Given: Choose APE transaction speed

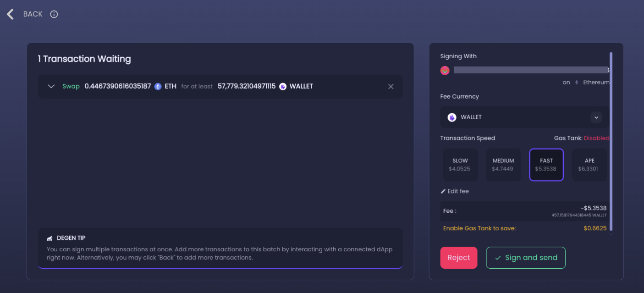Looking at the screenshot, I should coord(589,165).
